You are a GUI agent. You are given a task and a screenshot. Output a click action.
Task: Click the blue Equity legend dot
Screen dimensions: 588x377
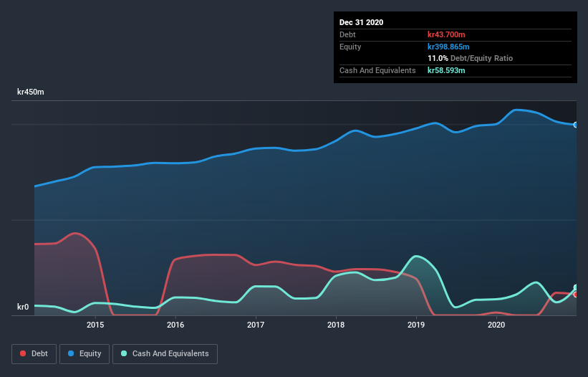pyautogui.click(x=71, y=353)
